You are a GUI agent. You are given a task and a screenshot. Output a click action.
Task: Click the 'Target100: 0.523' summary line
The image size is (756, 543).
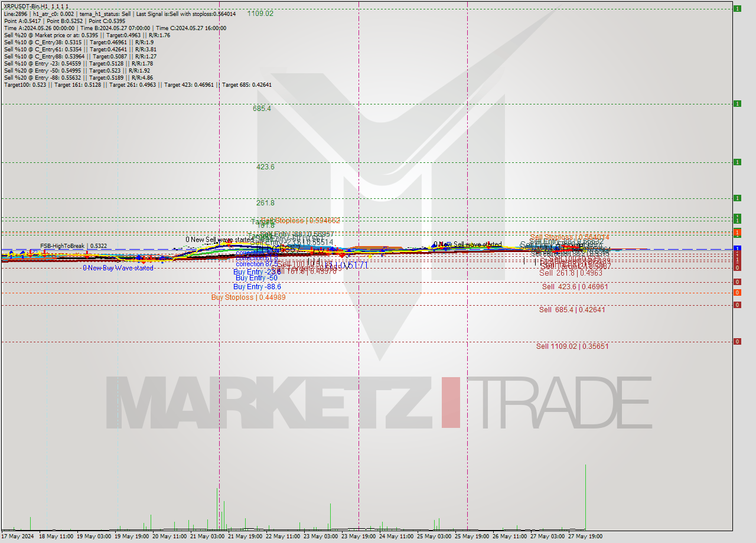click(138, 84)
